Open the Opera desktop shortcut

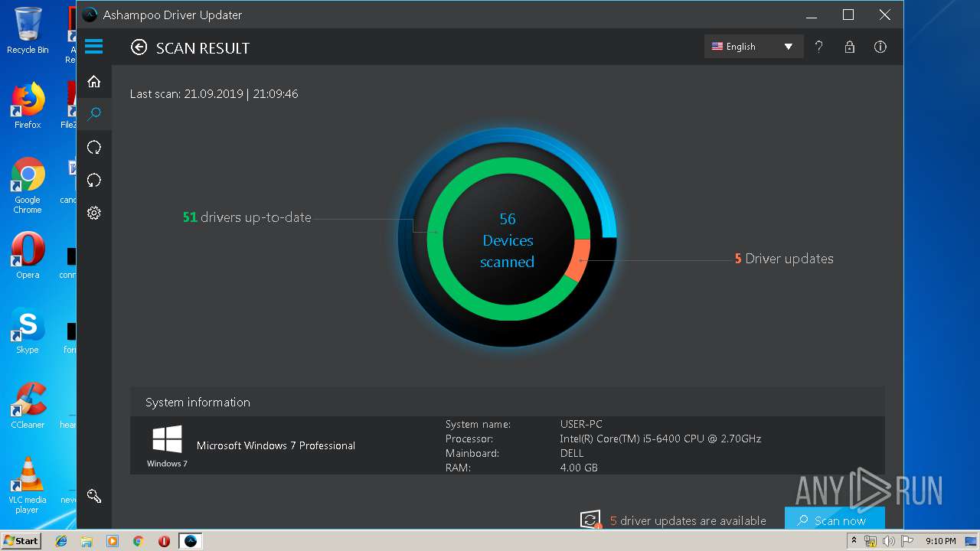pyautogui.click(x=28, y=256)
